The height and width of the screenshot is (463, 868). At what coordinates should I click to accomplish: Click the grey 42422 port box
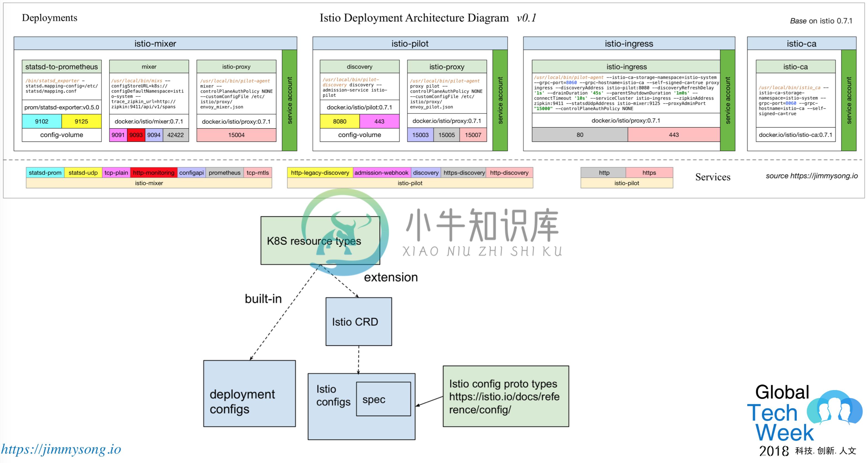click(176, 135)
